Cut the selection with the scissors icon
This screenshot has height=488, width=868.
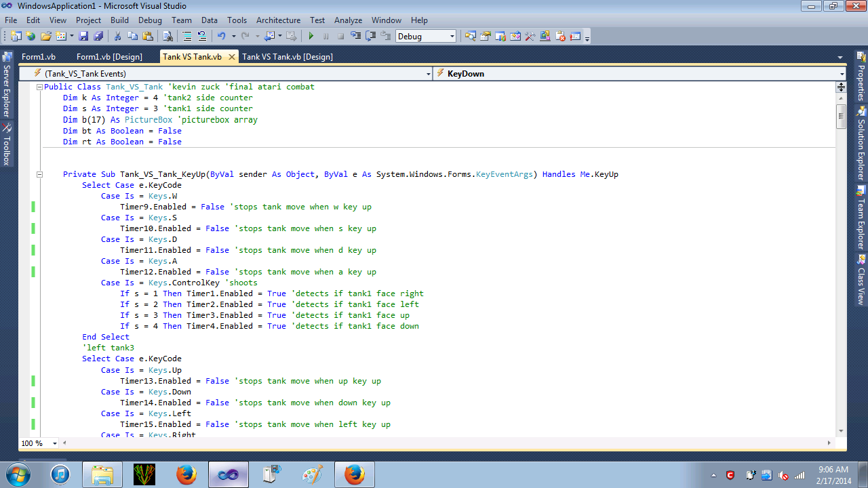(x=118, y=36)
